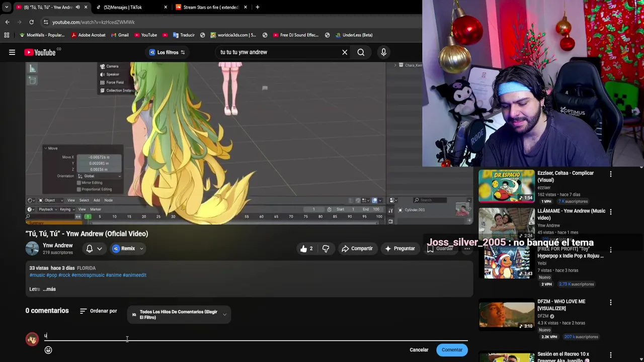The width and height of the screenshot is (644, 362).
Task: Click the address bar URL
Action: pyautogui.click(x=94, y=22)
